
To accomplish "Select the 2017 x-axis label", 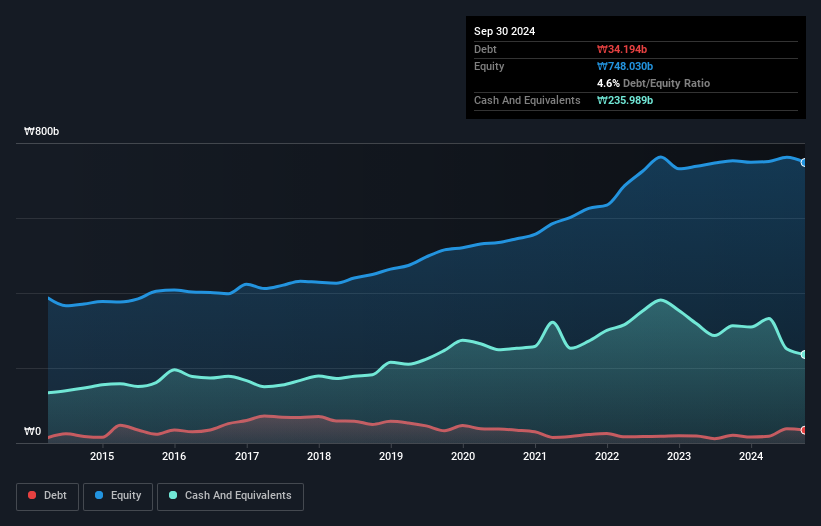I will pyautogui.click(x=247, y=456).
